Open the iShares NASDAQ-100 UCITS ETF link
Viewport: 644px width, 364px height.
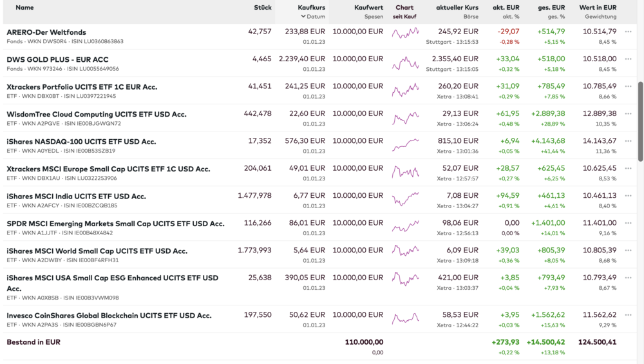click(x=81, y=141)
